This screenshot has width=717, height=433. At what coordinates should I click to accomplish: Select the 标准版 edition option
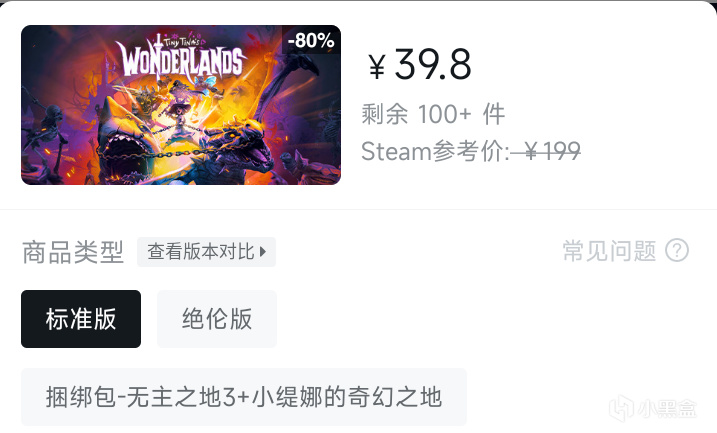click(81, 319)
